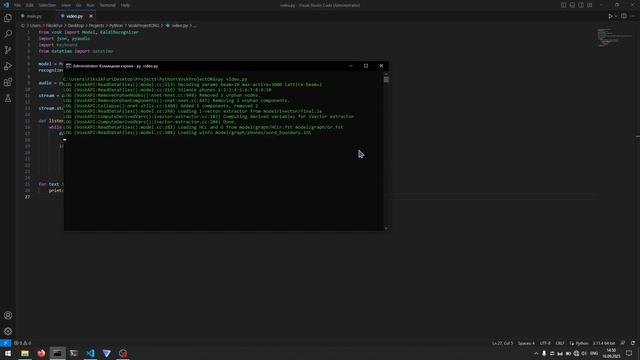Click the command prompt title bar icon
Screen dimensions: 640x360
[69, 66]
